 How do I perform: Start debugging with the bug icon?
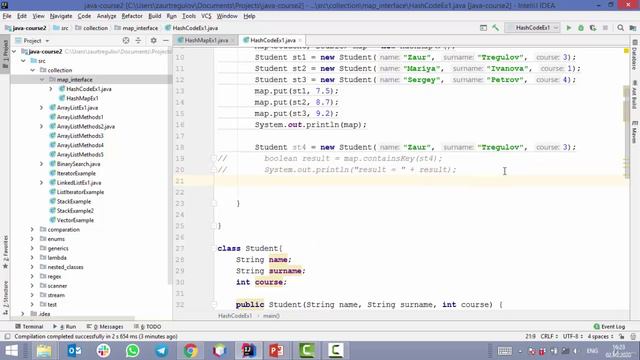(581, 28)
